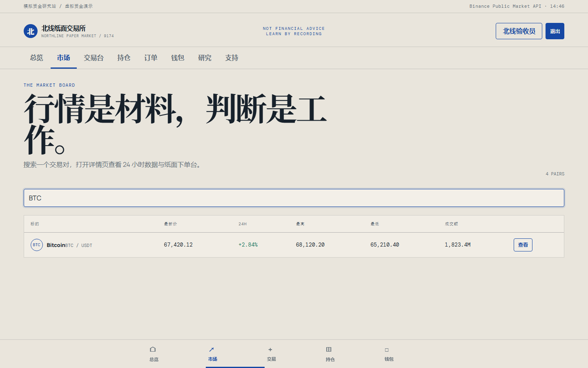Click the high value 68,120.20
Viewport: 588px width, 368px height.
310,245
